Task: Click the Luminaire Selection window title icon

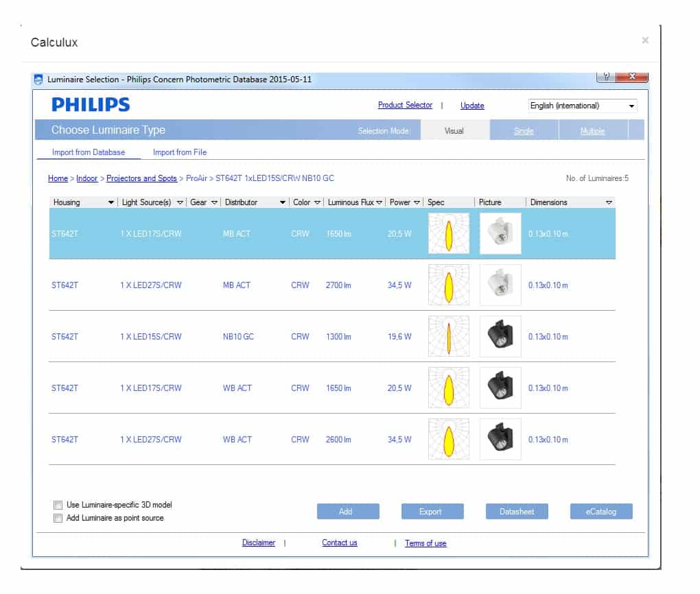Action: 39,80
